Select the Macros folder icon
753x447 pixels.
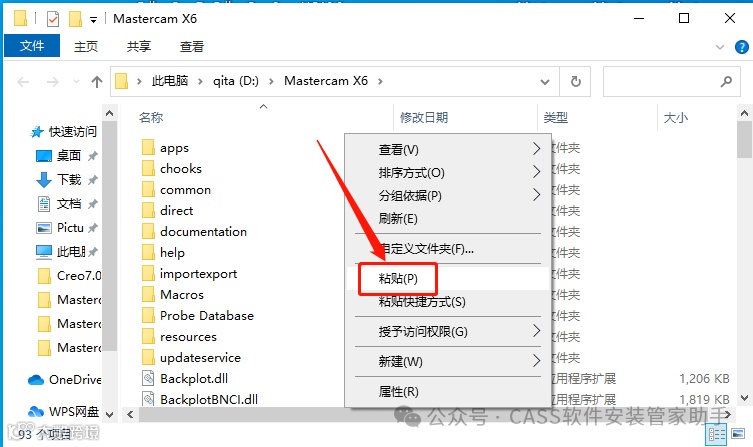click(148, 294)
